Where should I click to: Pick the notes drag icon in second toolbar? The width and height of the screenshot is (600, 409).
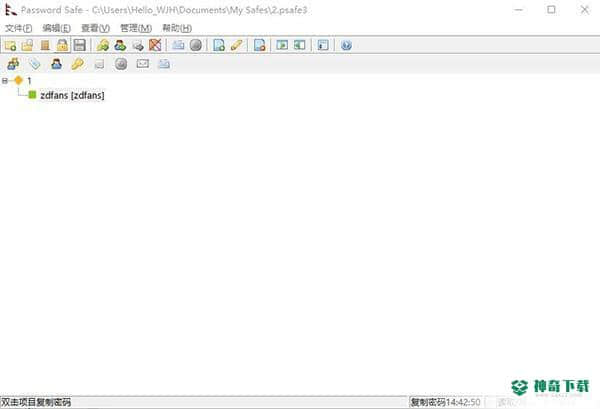tap(99, 64)
